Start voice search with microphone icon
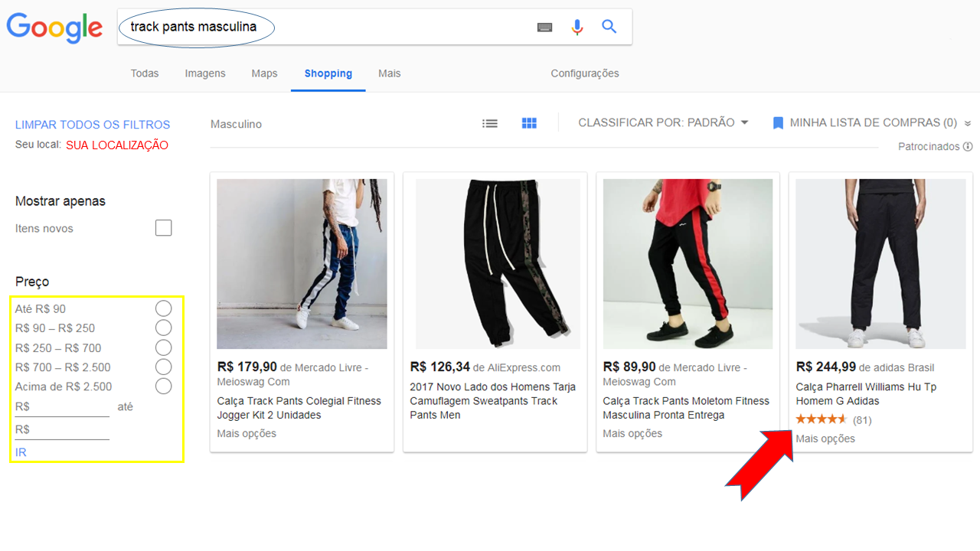 click(577, 28)
